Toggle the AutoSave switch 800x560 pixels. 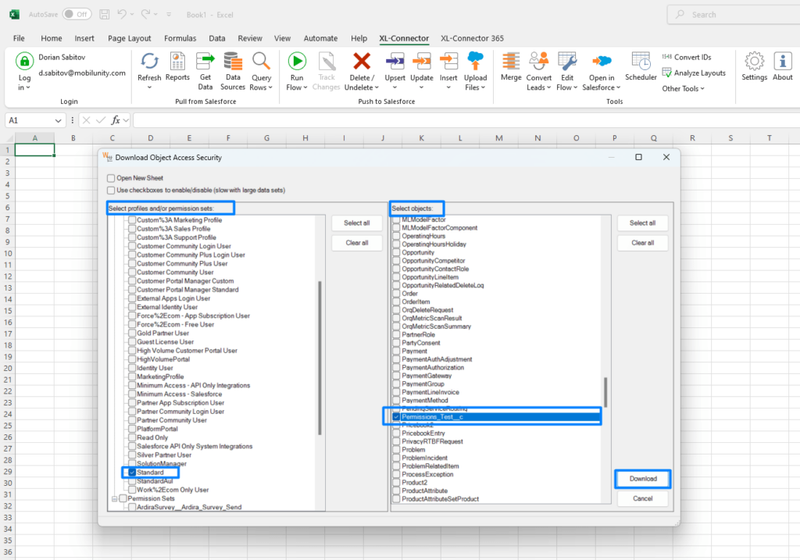coord(77,14)
